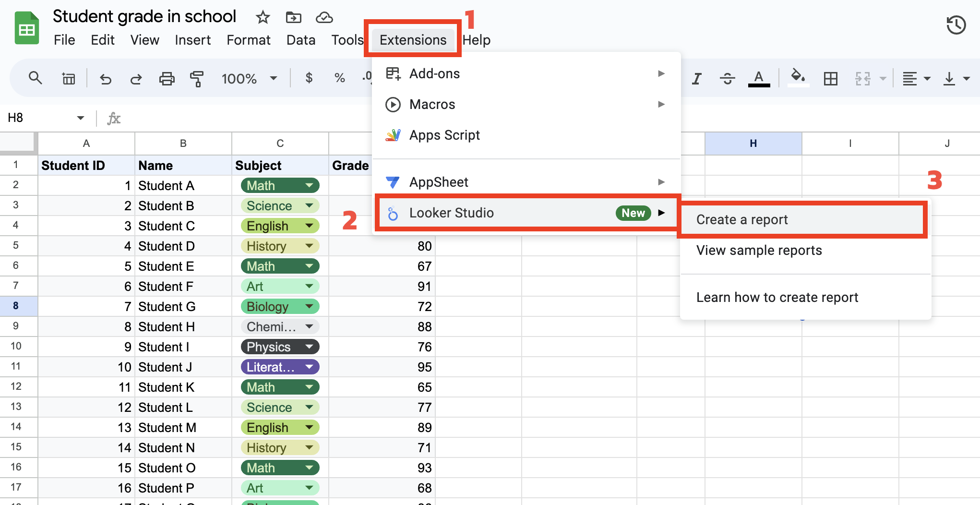Star the Student grade spreadsheet
This screenshot has width=980, height=505.
tap(263, 17)
